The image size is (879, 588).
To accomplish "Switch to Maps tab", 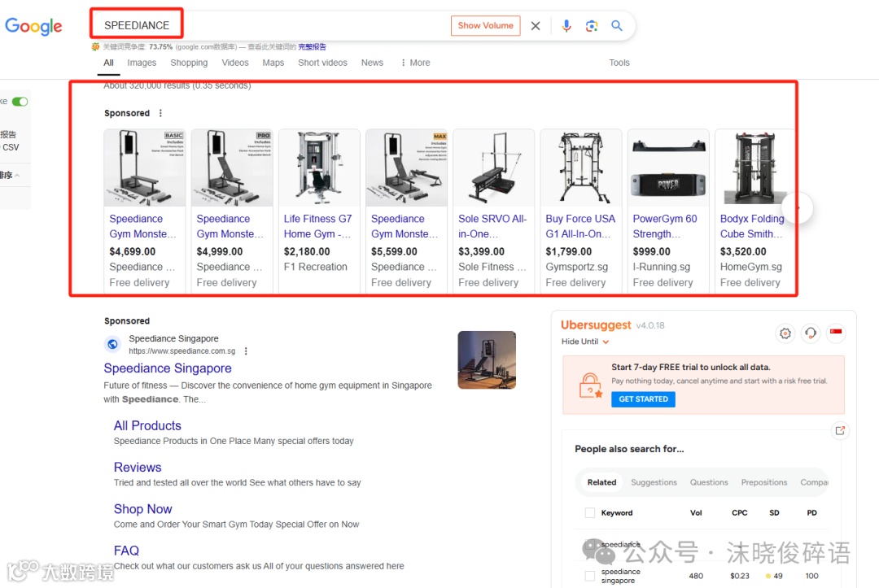I will pyautogui.click(x=273, y=63).
